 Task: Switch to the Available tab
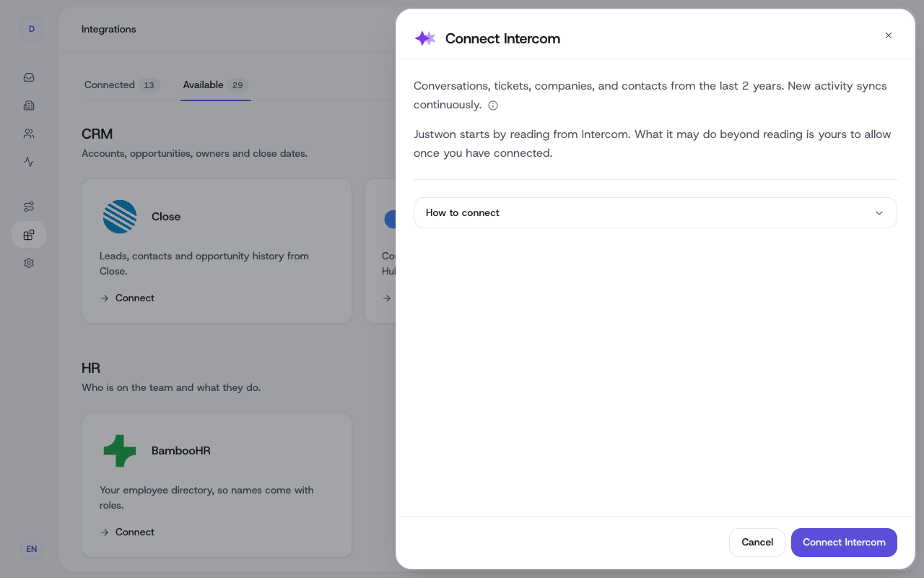coord(215,85)
